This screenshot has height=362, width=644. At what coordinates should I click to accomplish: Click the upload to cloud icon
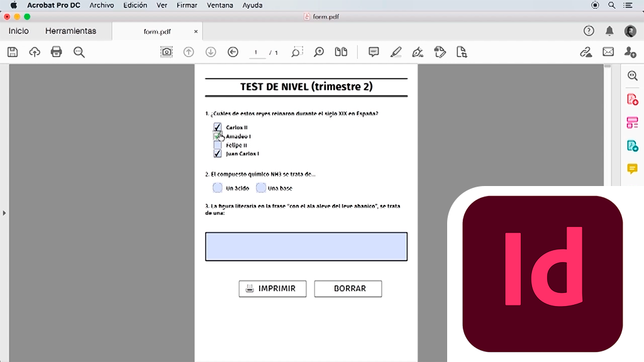[x=35, y=52]
